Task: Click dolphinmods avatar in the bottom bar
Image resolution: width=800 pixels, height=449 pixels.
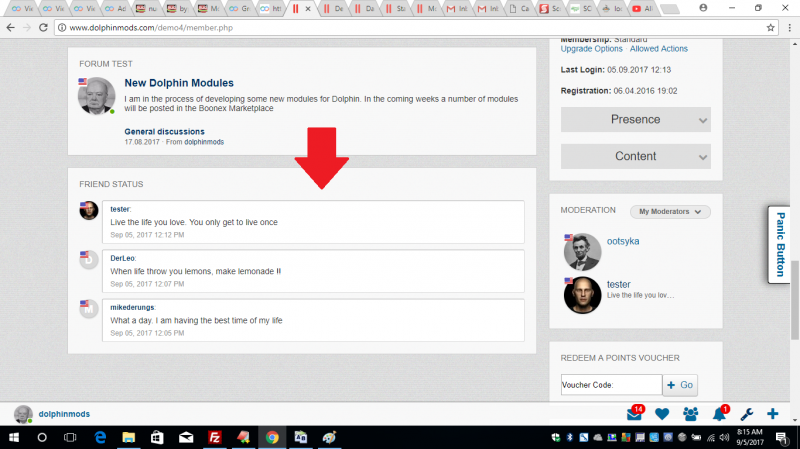Action: (x=23, y=414)
